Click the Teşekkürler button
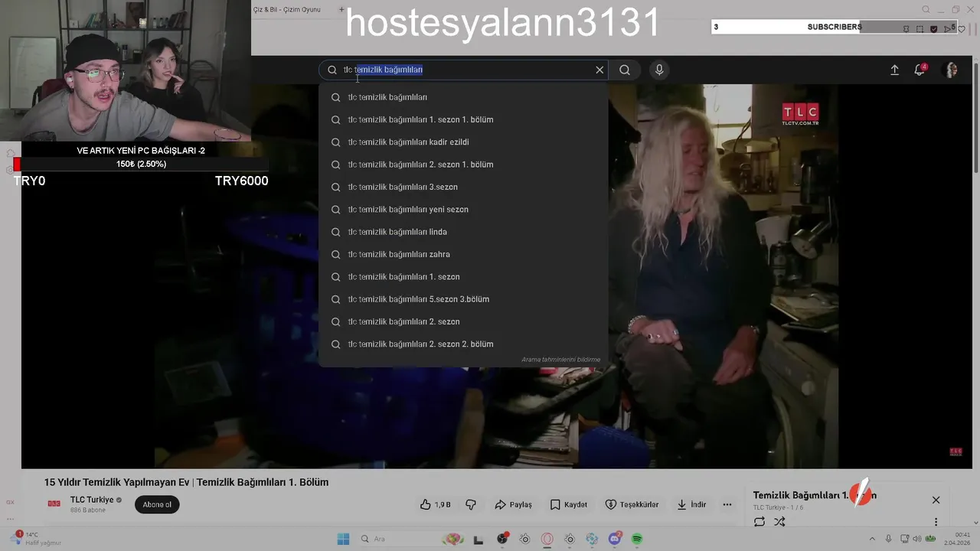 click(x=632, y=504)
